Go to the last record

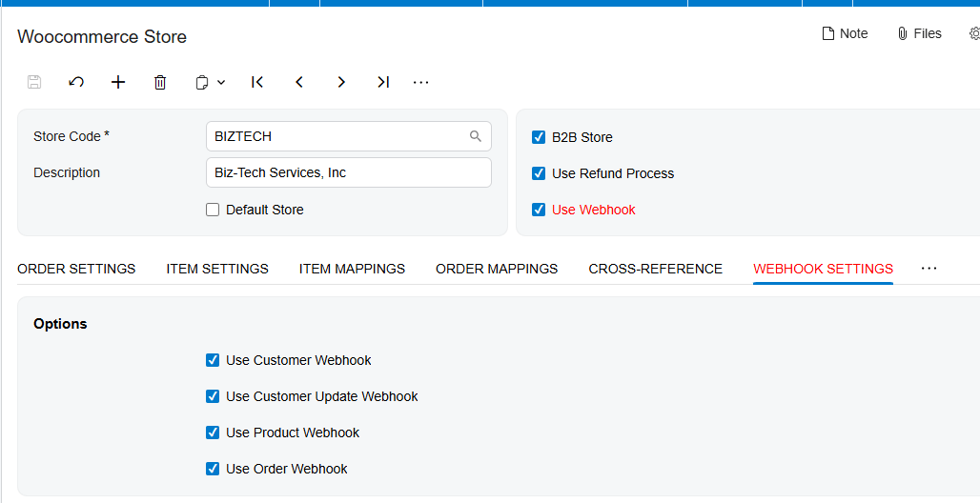point(384,82)
